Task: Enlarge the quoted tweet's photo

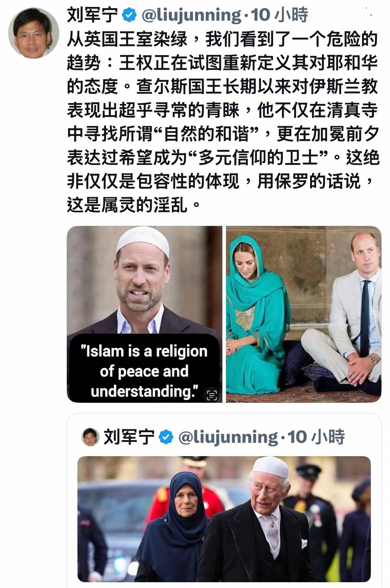Action: pyautogui.click(x=224, y=519)
